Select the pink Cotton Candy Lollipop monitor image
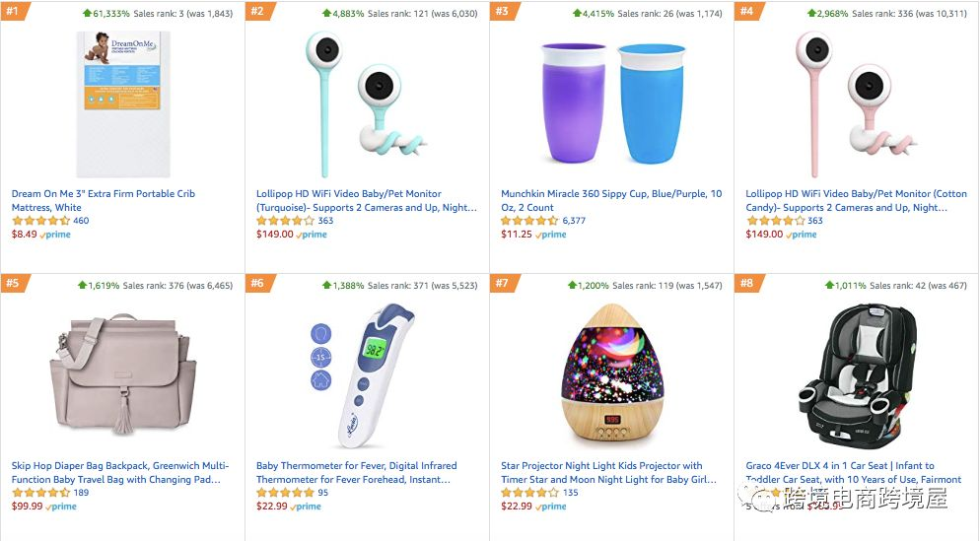Image resolution: width=980 pixels, height=541 pixels. coord(856,104)
